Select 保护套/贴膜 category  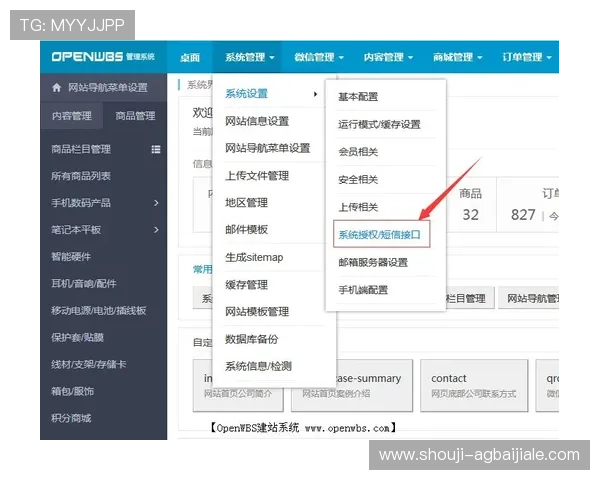77,337
